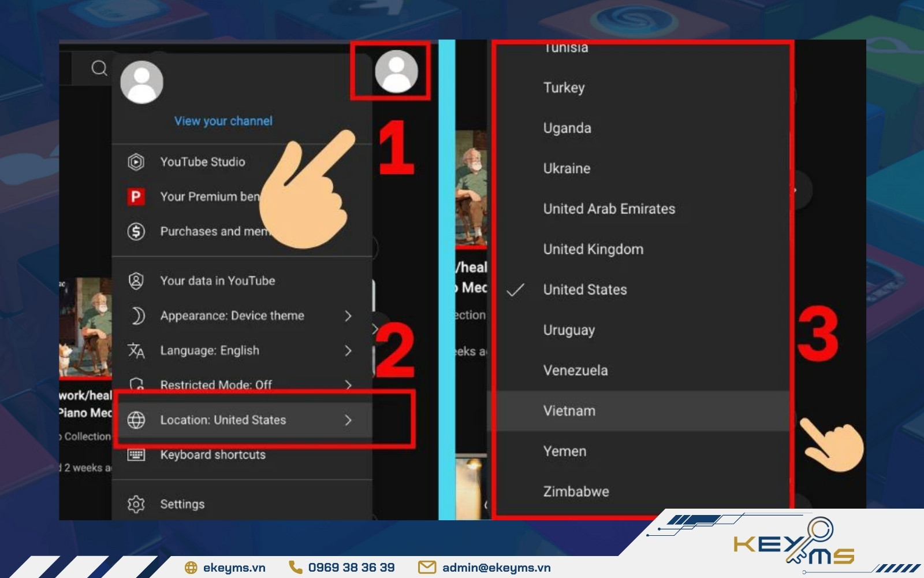Click the Language translate icon
Viewport: 924px width, 578px height.
tap(136, 350)
